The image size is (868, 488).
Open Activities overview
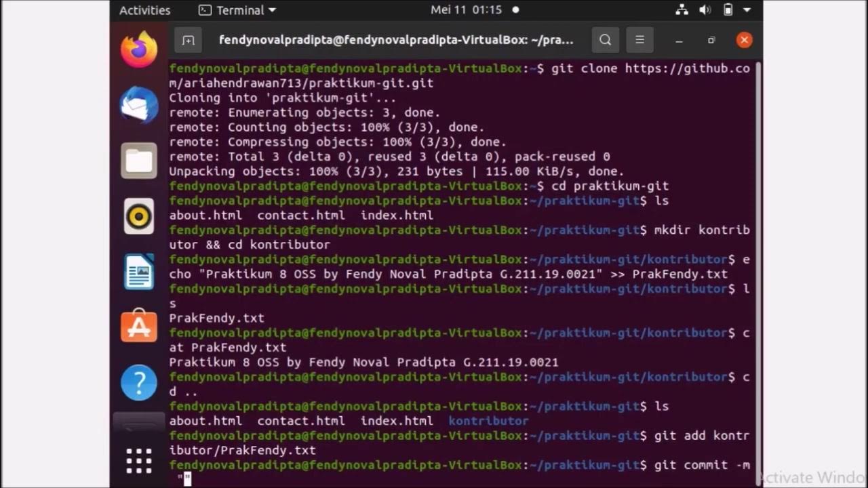pos(144,10)
